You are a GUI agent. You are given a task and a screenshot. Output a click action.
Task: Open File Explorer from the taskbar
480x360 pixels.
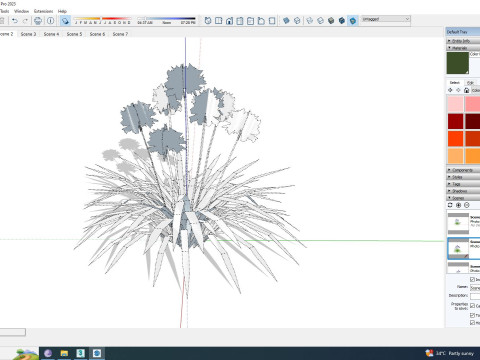[x=64, y=353]
